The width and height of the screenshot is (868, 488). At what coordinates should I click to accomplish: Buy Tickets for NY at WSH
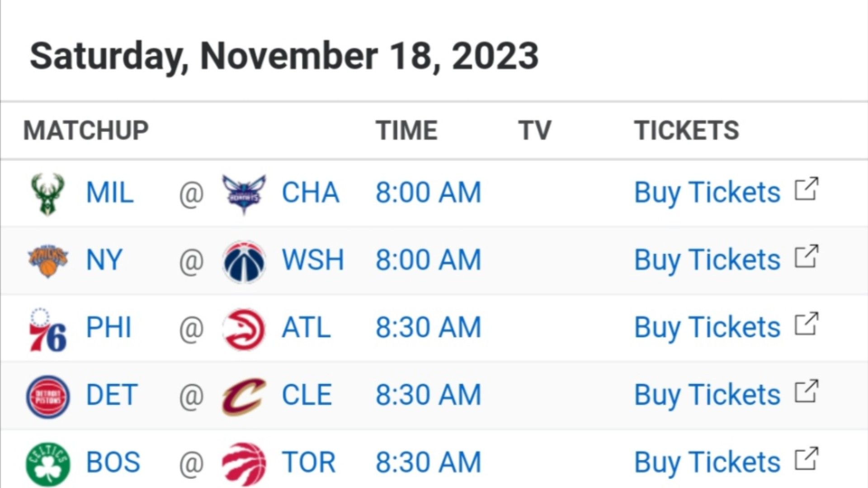pyautogui.click(x=707, y=260)
